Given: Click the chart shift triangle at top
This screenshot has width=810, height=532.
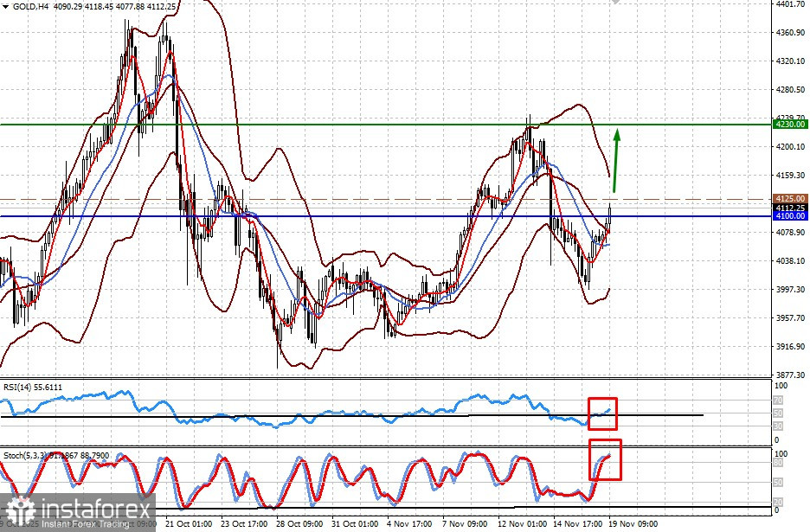Looking at the screenshot, I should coord(614,2).
